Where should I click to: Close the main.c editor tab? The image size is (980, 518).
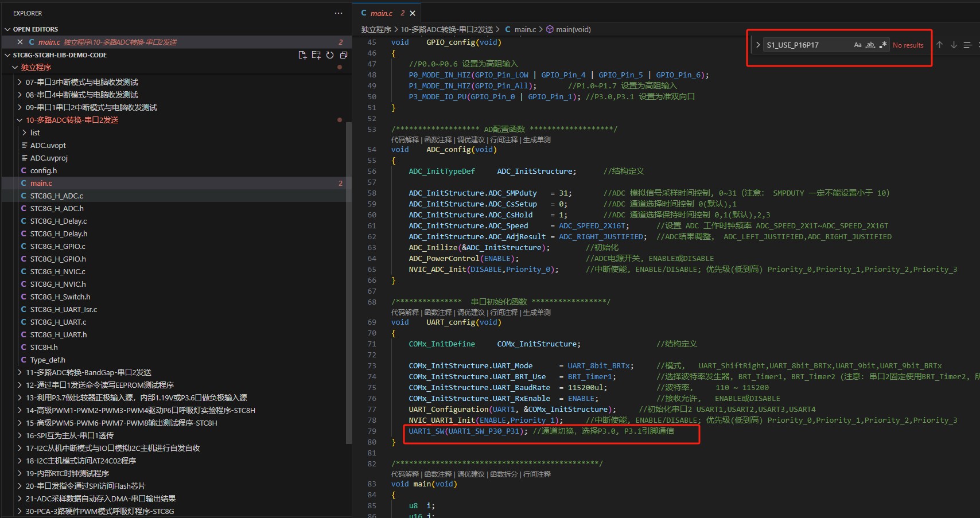[x=413, y=13]
